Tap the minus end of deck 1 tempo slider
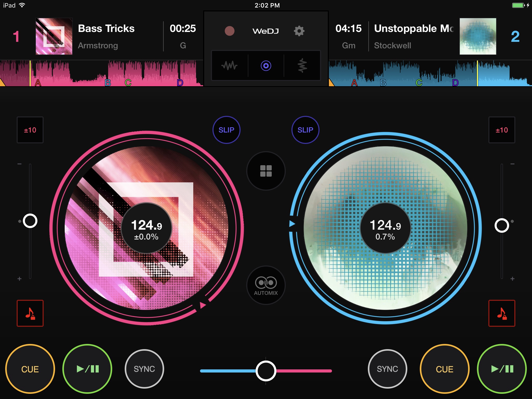 pyautogui.click(x=19, y=164)
